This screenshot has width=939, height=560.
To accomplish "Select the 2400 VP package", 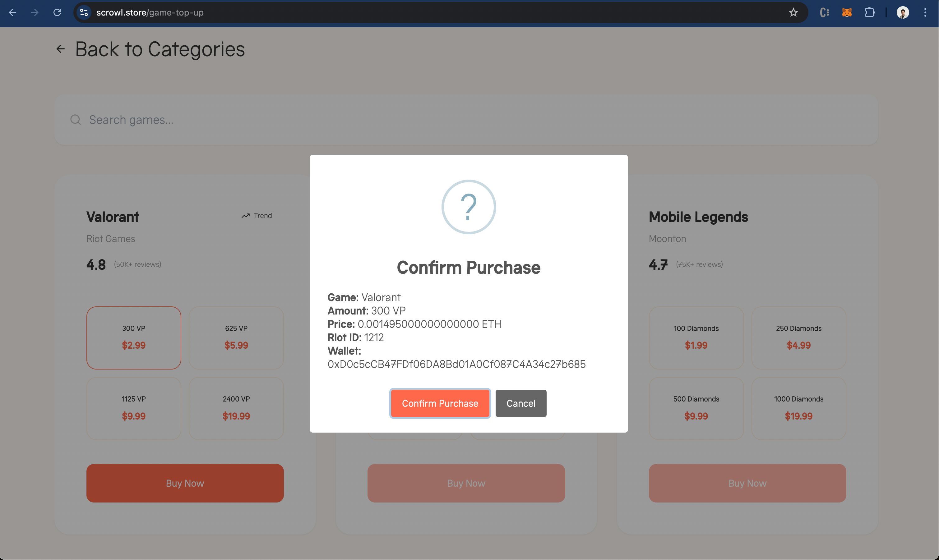I will click(236, 408).
